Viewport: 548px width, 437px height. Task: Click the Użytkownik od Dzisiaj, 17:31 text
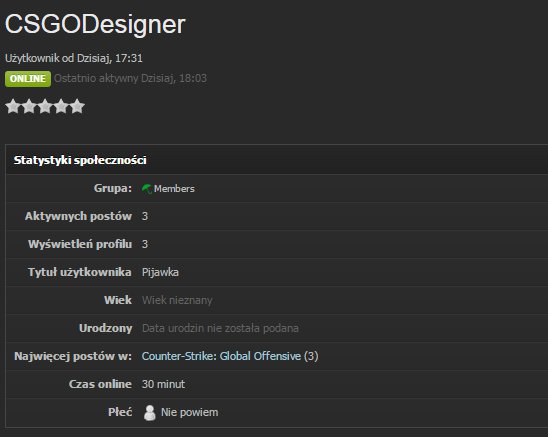point(74,58)
